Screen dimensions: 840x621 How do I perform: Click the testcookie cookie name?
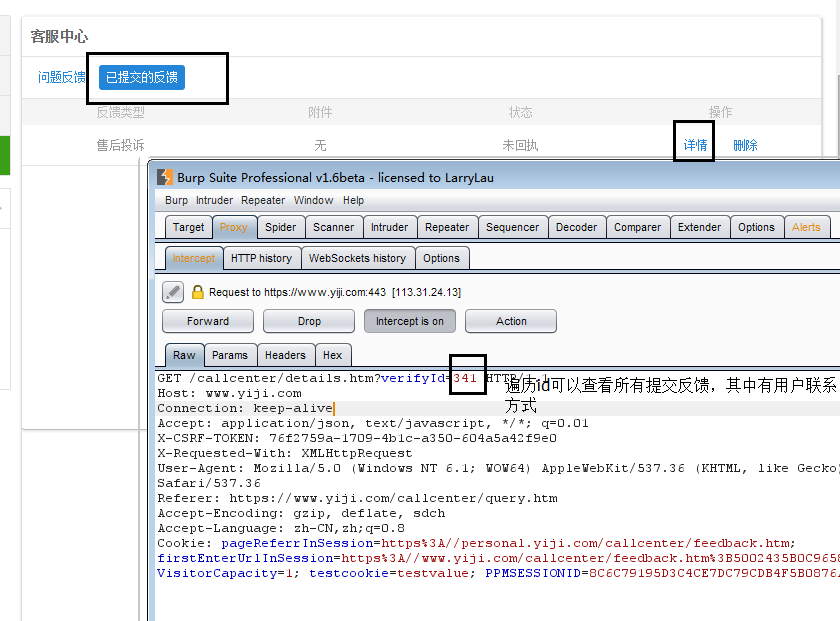349,573
